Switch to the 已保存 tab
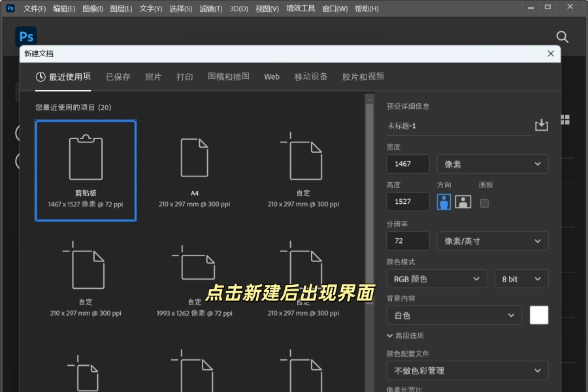588x392 pixels. click(118, 77)
